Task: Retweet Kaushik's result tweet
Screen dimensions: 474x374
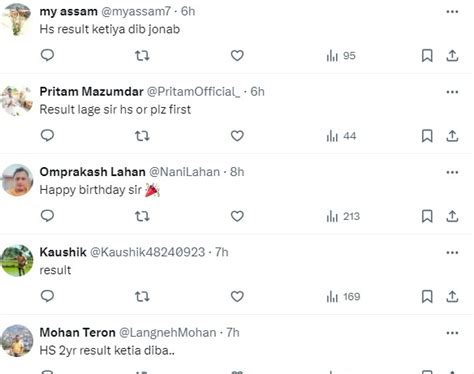Action: (x=142, y=296)
